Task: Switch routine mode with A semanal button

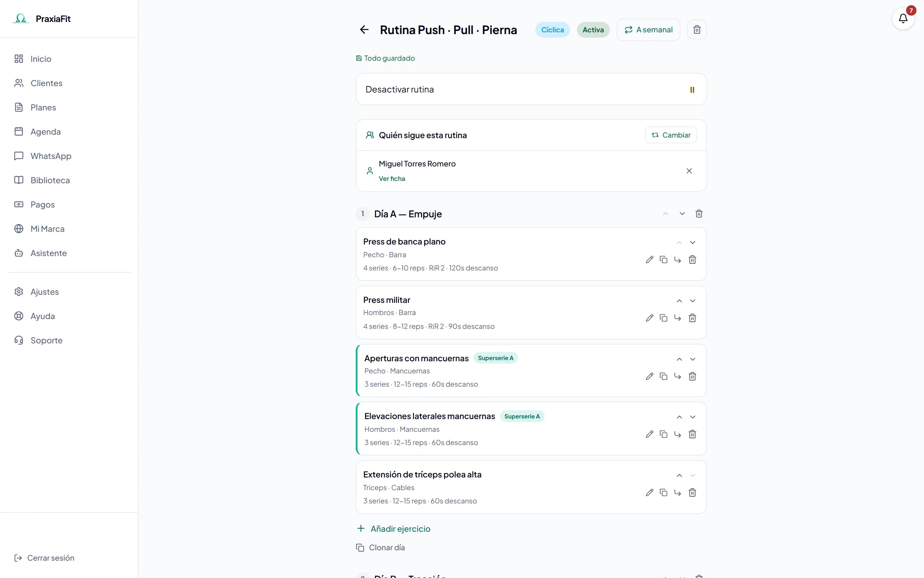Action: 648,30
